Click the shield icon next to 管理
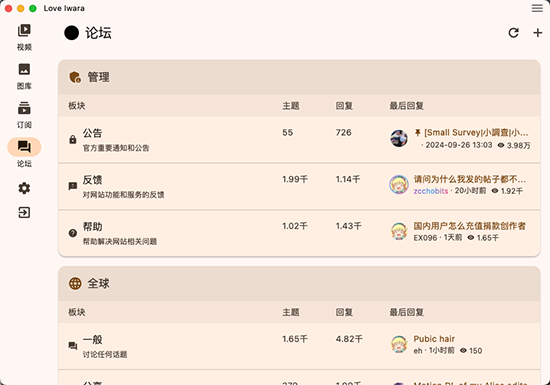Viewport: 550px width, 385px height. (75, 77)
